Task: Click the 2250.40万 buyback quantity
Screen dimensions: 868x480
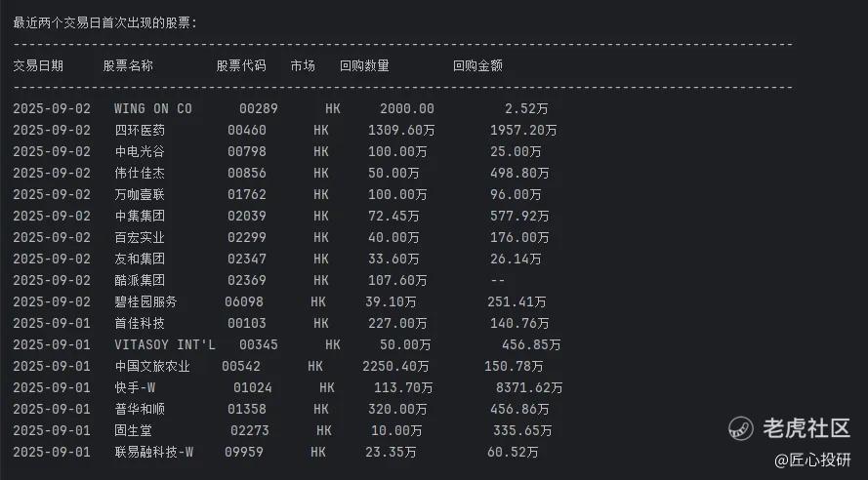Action: [395, 366]
